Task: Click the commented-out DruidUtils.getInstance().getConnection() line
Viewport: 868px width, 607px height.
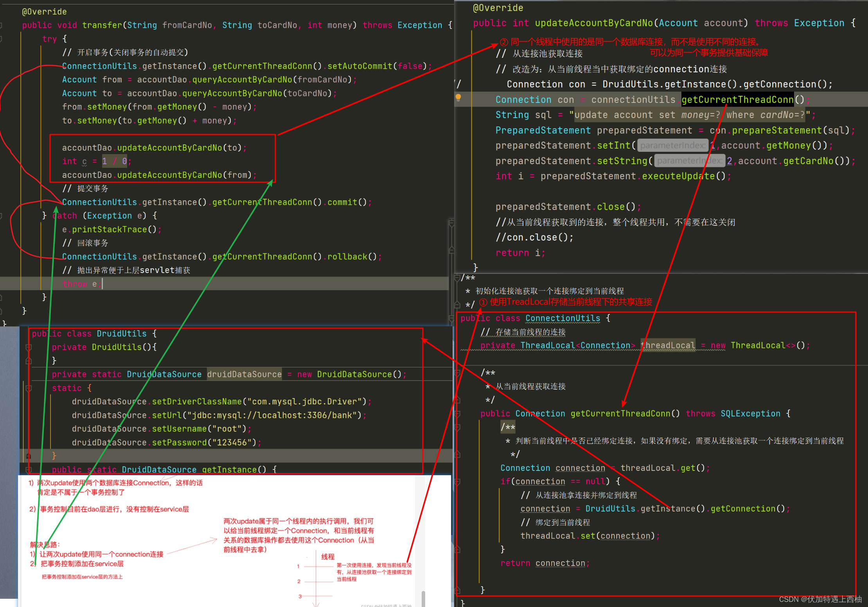Action: point(670,84)
